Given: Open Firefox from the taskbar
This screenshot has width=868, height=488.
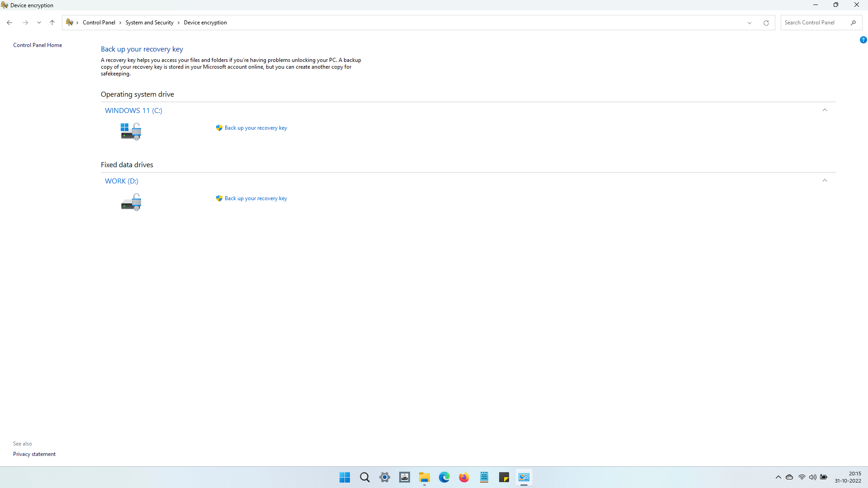Looking at the screenshot, I should coord(464,477).
